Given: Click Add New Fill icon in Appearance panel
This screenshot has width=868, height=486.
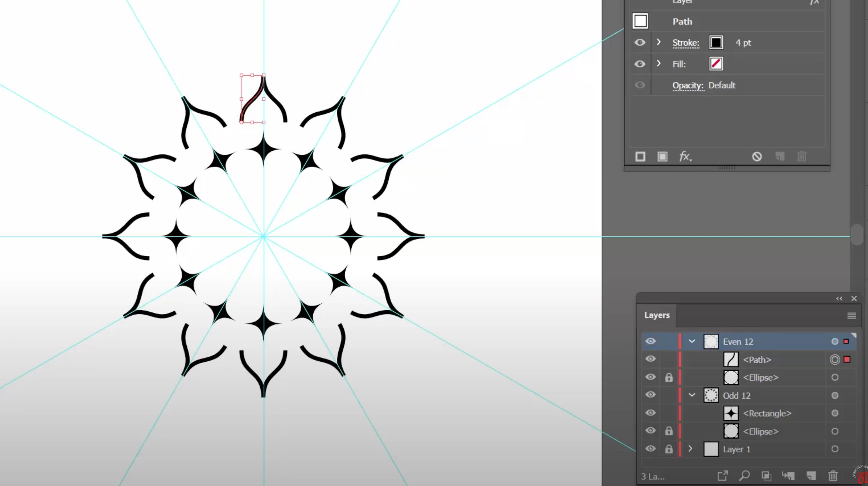Looking at the screenshot, I should tap(662, 157).
